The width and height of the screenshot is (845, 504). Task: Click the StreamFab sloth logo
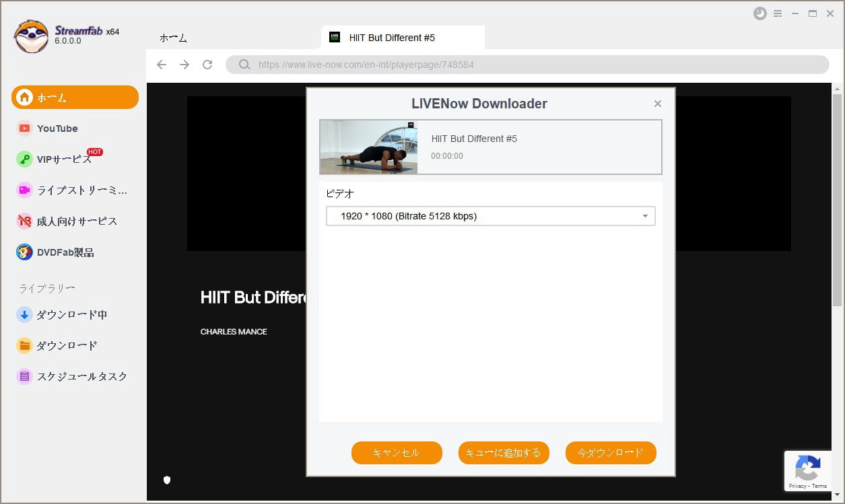31,36
